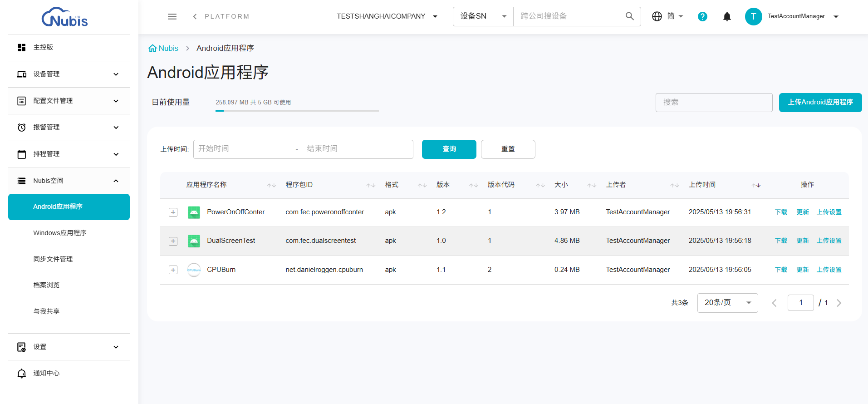Open the notifications bell icon
This screenshot has width=868, height=404.
click(727, 17)
